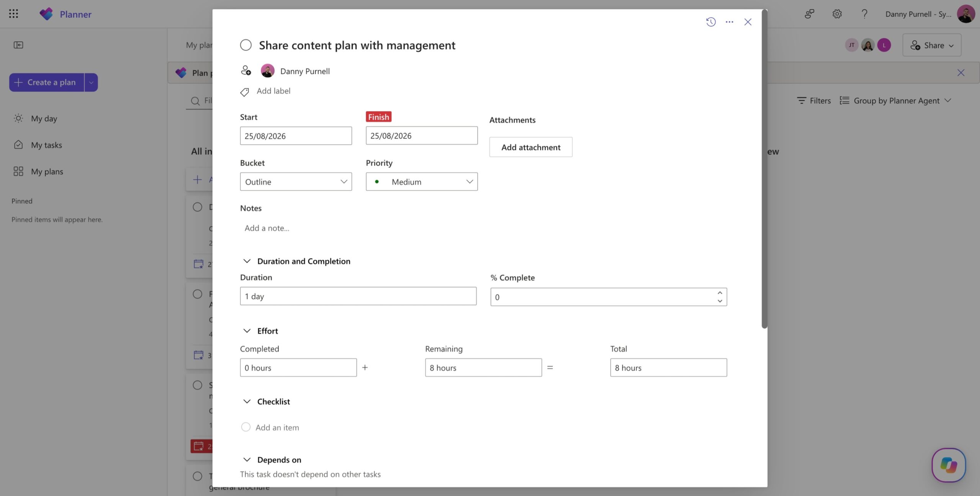Viewport: 980px width, 496px height.
Task: Collapse the navigation pane icon
Action: click(18, 45)
